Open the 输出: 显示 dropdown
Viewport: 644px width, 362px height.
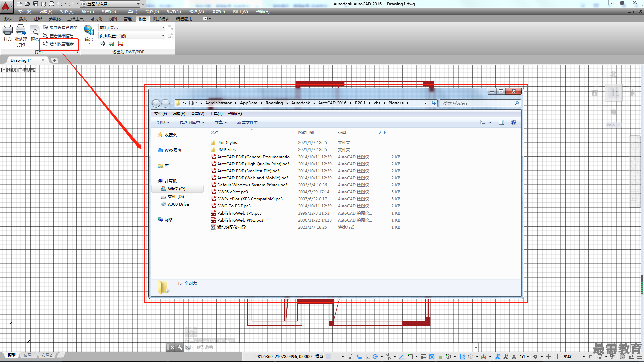[132, 27]
